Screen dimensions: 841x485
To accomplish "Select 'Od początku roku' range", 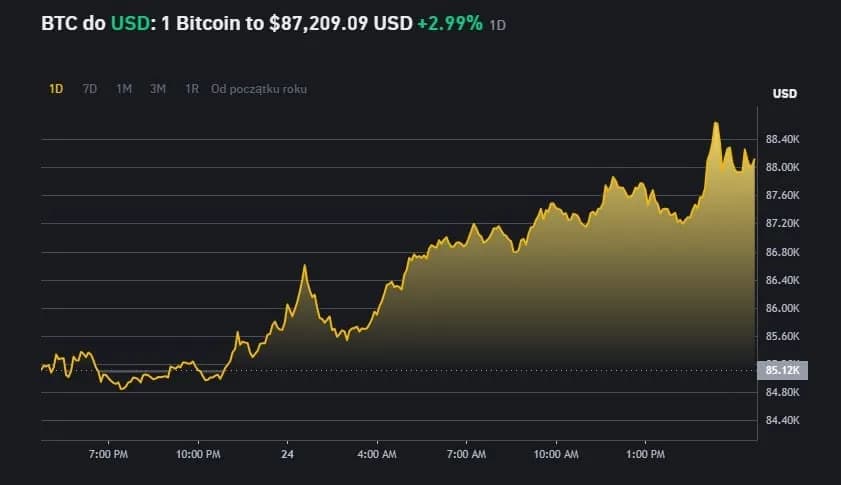I will 259,89.
